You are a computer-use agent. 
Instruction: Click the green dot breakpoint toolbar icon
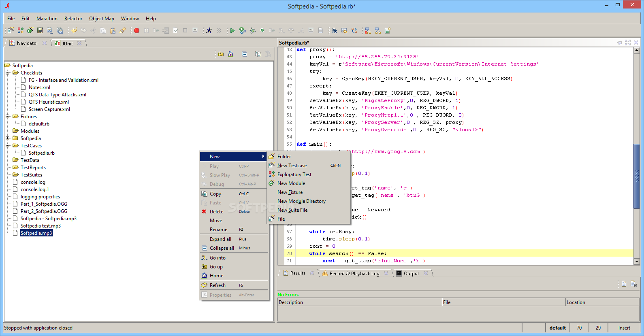point(262,30)
